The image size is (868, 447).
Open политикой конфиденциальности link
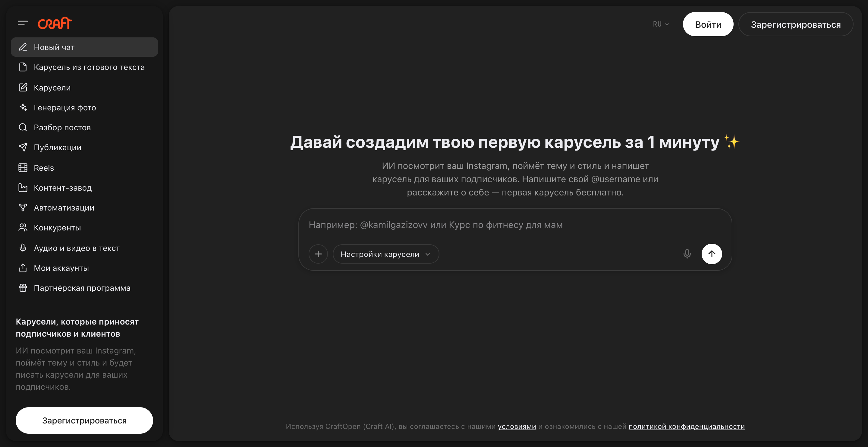(686, 426)
